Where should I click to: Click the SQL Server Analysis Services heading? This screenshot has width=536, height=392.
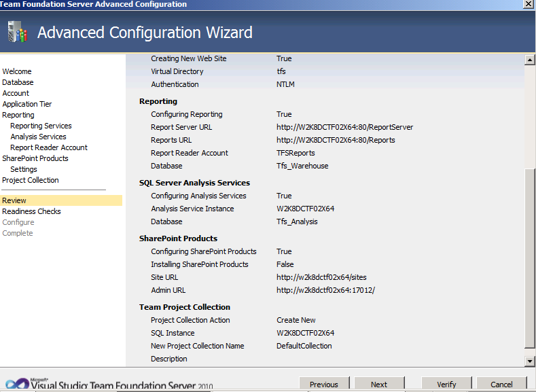[194, 183]
